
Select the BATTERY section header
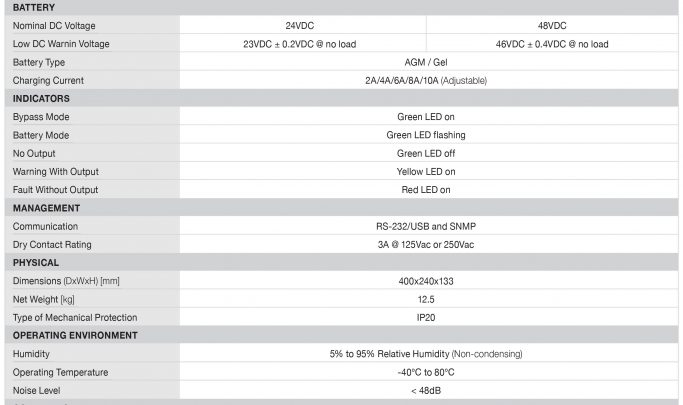[x=34, y=7]
